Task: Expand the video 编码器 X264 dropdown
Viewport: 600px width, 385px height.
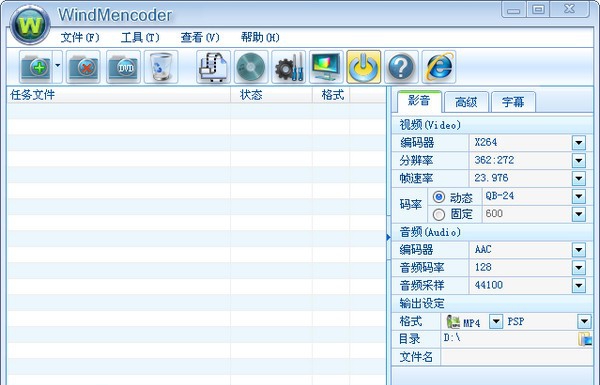Action: tap(579, 143)
